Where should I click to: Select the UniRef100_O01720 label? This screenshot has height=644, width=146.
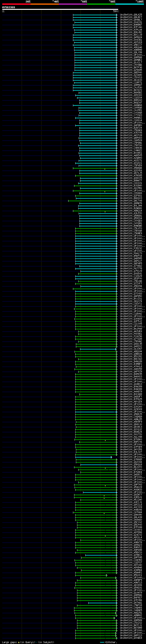pyautogui.click(x=131, y=435)
